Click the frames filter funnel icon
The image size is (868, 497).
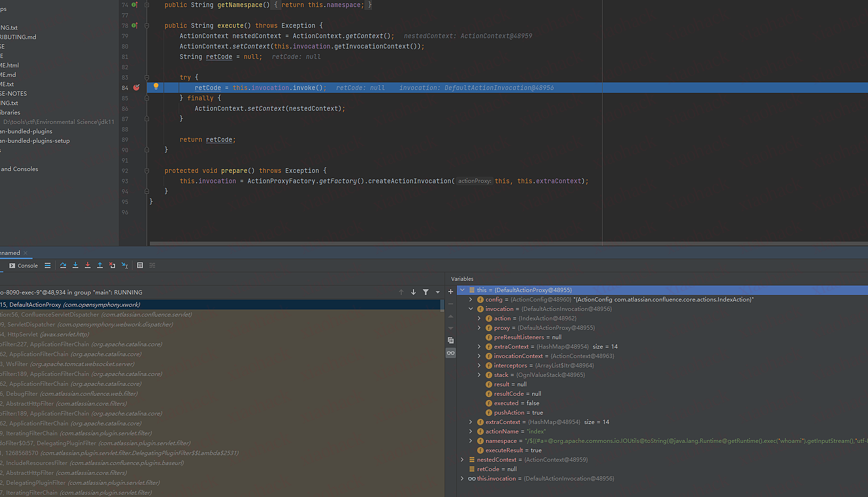click(426, 292)
